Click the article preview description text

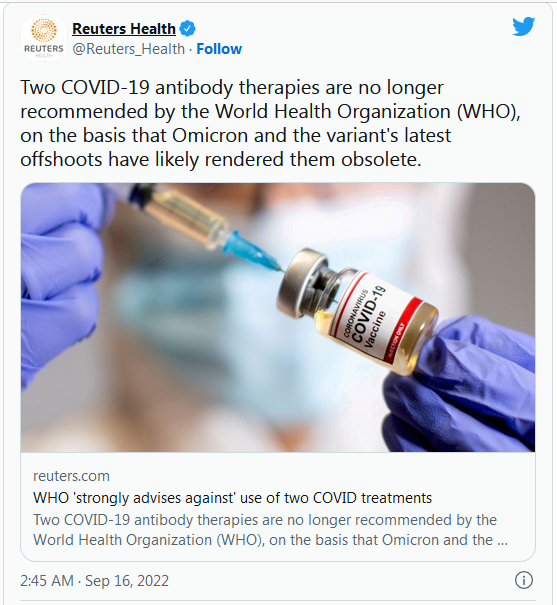[270, 530]
